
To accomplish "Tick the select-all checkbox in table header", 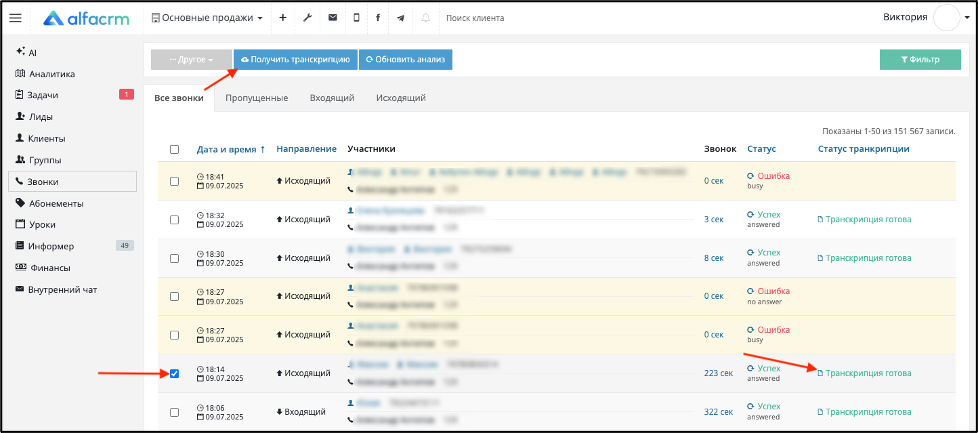I will [x=174, y=150].
